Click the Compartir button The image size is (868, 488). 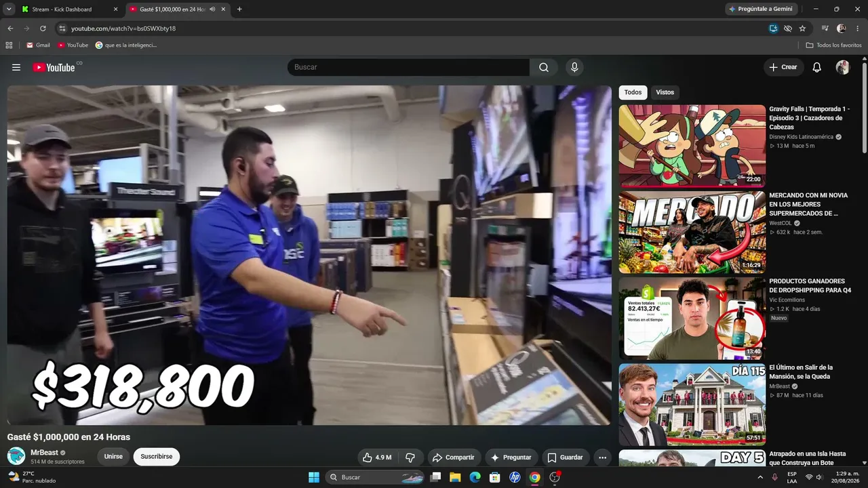(454, 457)
